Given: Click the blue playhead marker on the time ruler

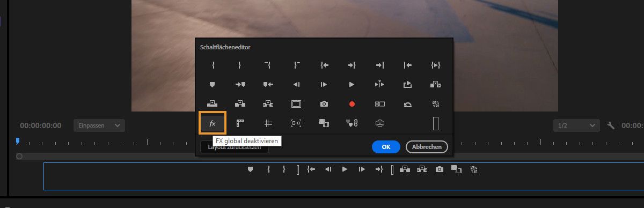Looking at the screenshot, I should coord(18,141).
